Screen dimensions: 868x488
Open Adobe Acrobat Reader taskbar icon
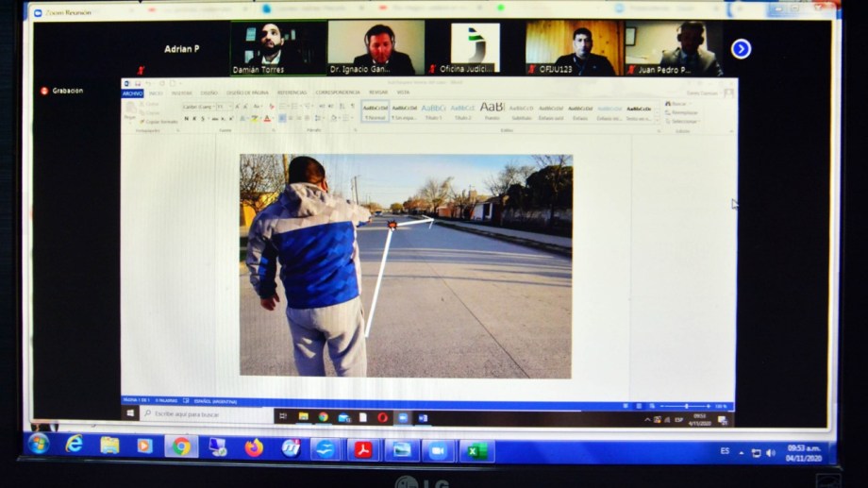[x=363, y=449]
